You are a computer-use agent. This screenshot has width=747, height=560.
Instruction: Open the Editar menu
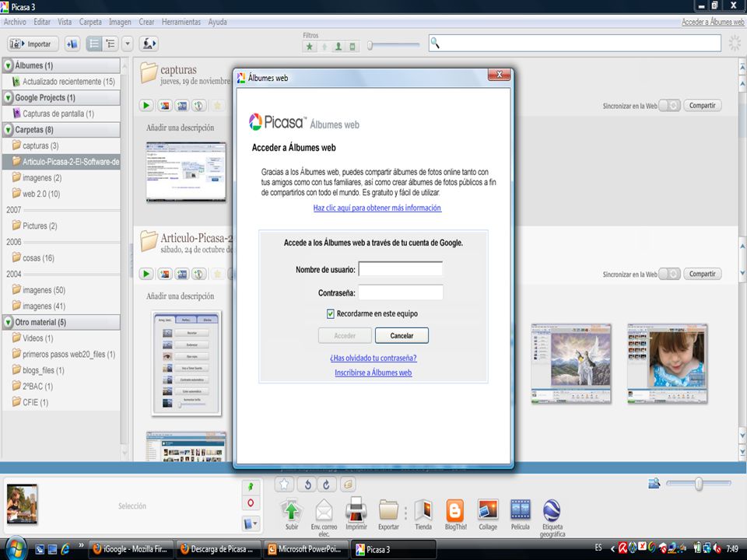click(x=42, y=22)
